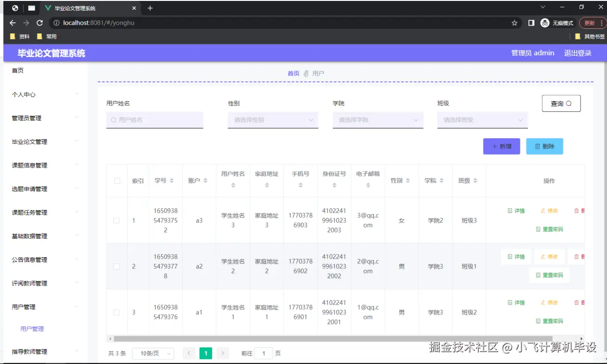Image resolution: width=607 pixels, height=364 pixels.
Task: Open 资料 bookmark folder
Action: (x=20, y=36)
